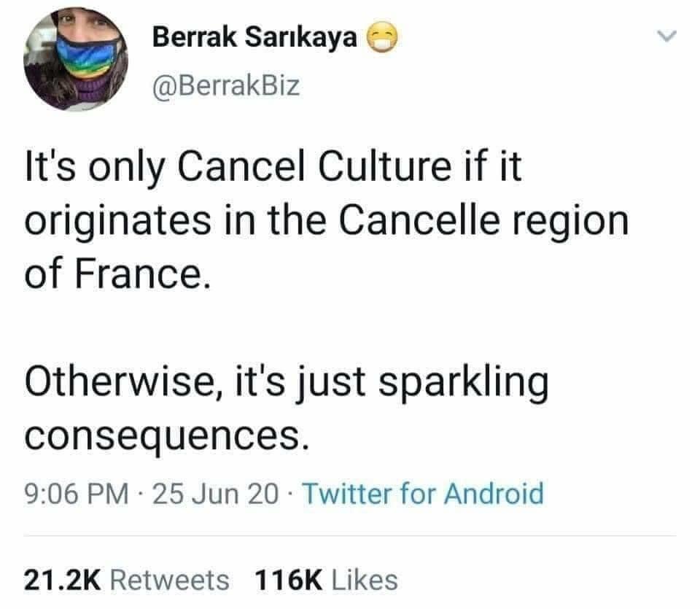Click the grinning emoji beside the name
This screenshot has width=700, height=609.
pyautogui.click(x=383, y=40)
